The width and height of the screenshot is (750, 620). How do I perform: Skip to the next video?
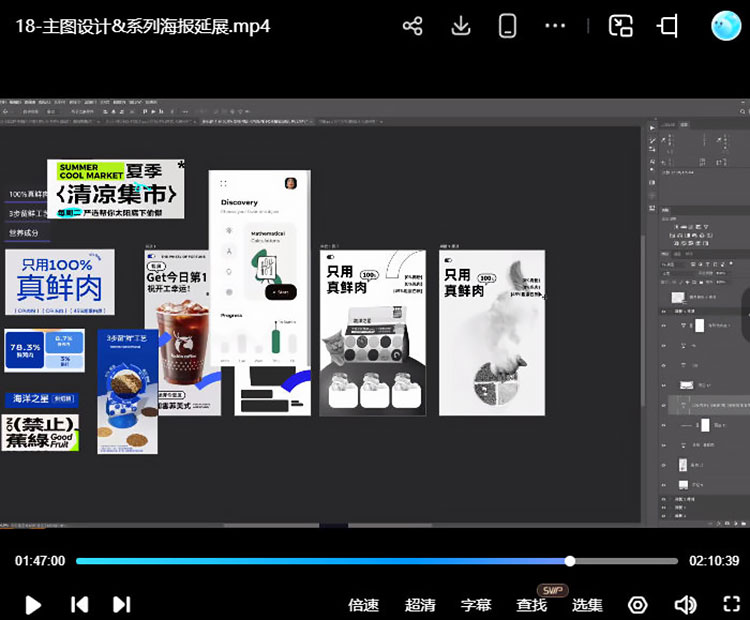click(121, 604)
